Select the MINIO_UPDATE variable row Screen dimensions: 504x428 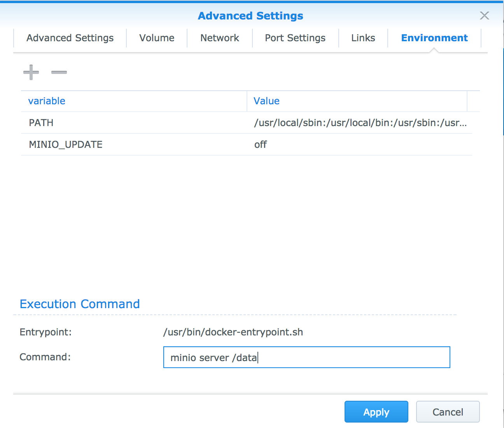tap(247, 145)
